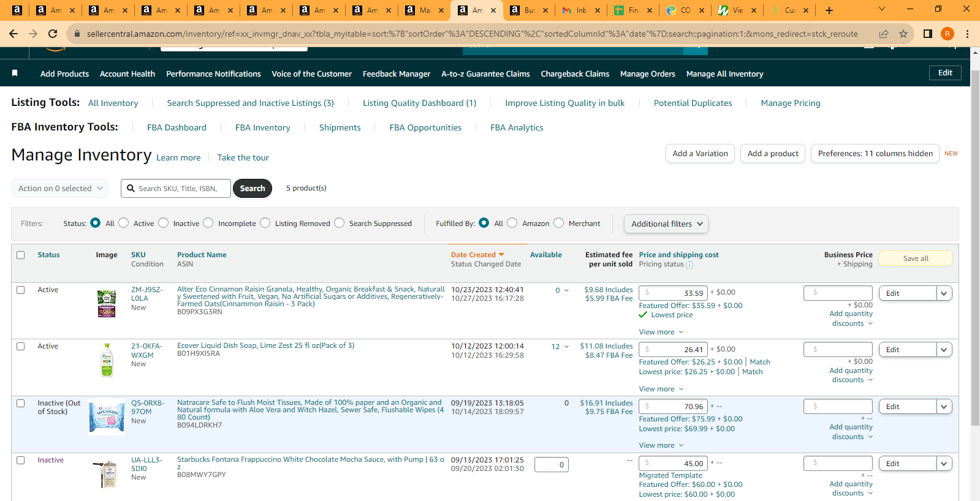Open Edit dropdown arrow for Natracare Tissues
Image resolution: width=980 pixels, height=501 pixels.
[x=944, y=407]
